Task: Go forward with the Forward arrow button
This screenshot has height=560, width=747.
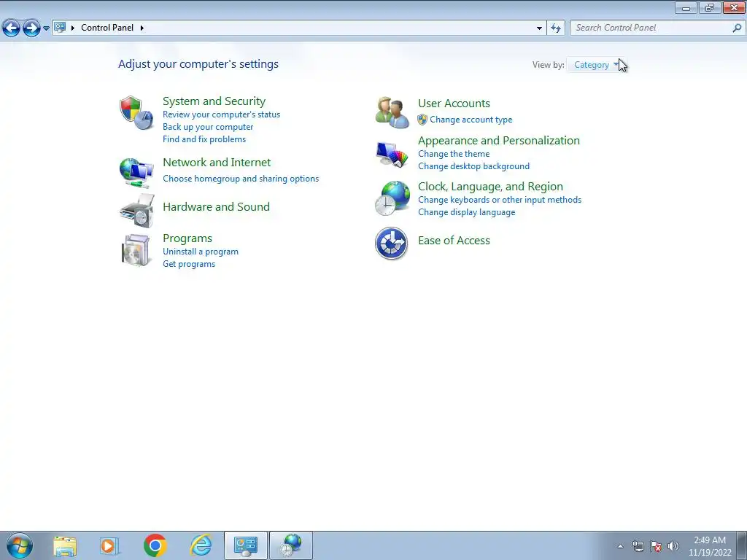Action: [31, 28]
